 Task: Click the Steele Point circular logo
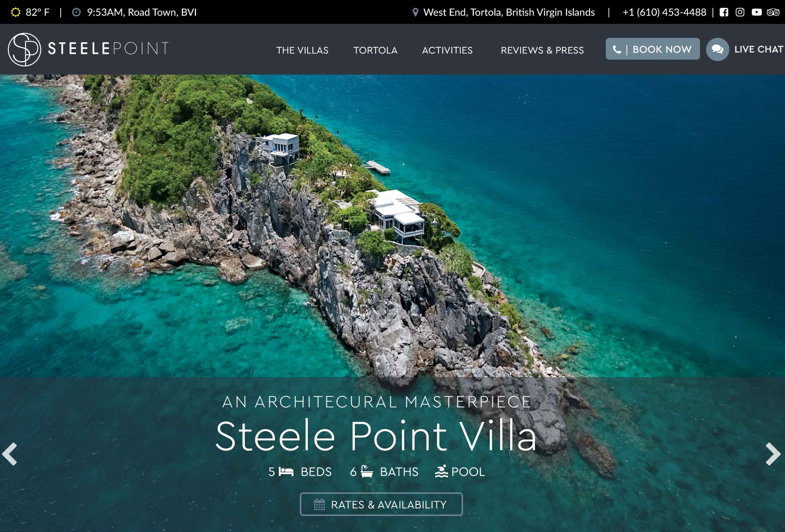[24, 49]
